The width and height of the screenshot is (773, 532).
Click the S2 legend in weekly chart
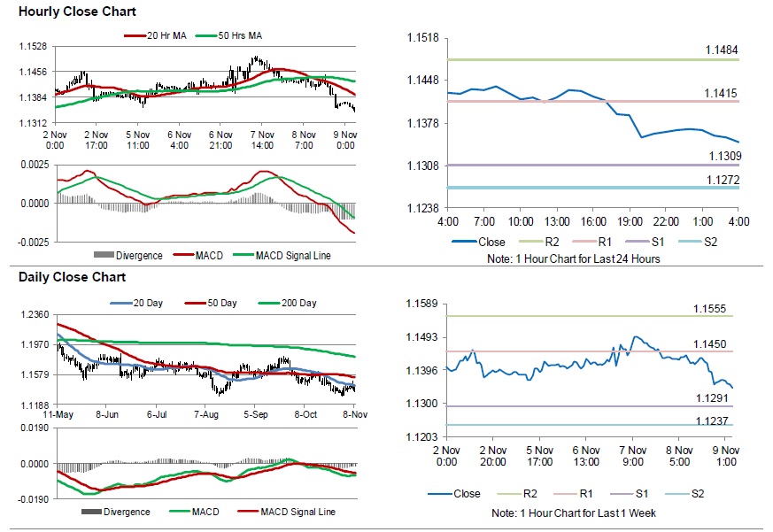click(x=684, y=494)
